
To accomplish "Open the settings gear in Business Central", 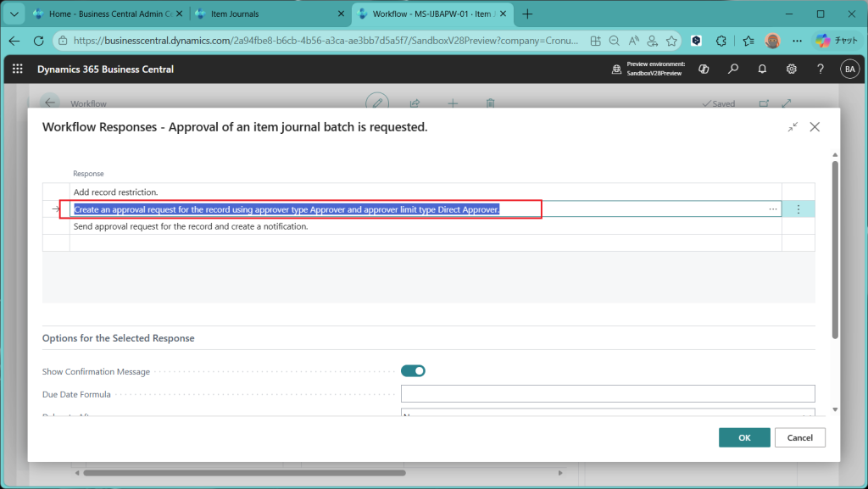I will click(791, 69).
